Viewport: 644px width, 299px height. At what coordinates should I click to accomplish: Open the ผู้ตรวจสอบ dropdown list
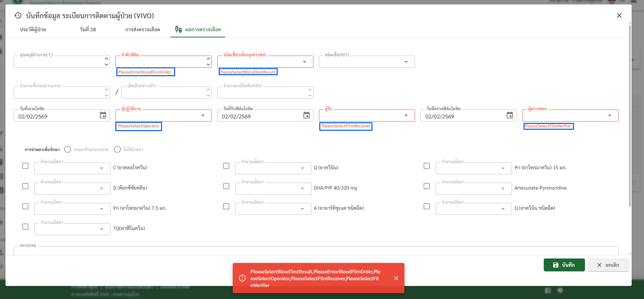point(609,116)
